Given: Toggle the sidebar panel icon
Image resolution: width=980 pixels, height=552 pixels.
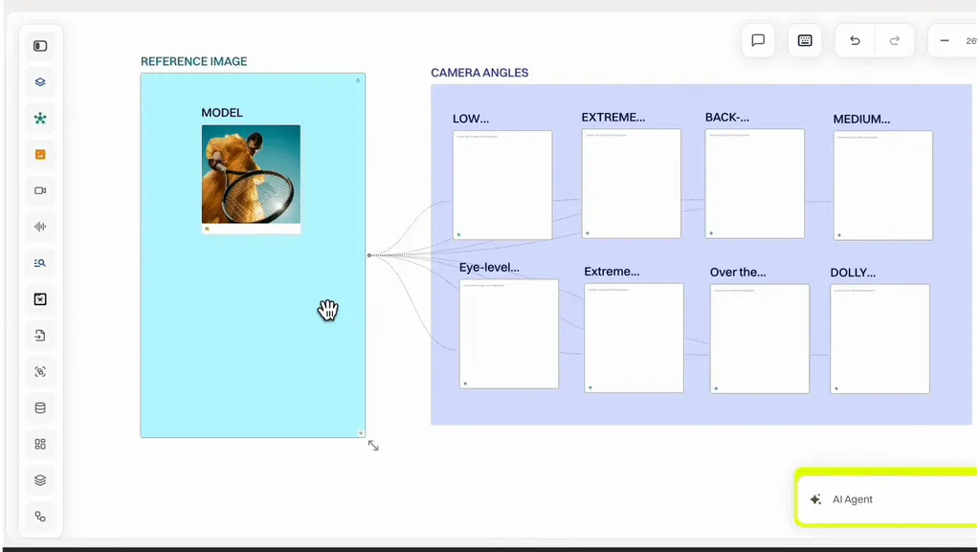Looking at the screenshot, I should pos(40,46).
